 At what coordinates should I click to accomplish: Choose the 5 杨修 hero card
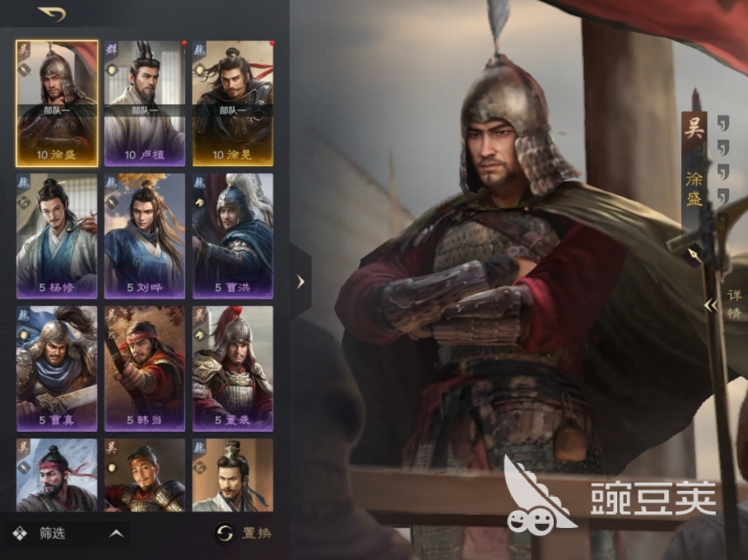pos(57,236)
